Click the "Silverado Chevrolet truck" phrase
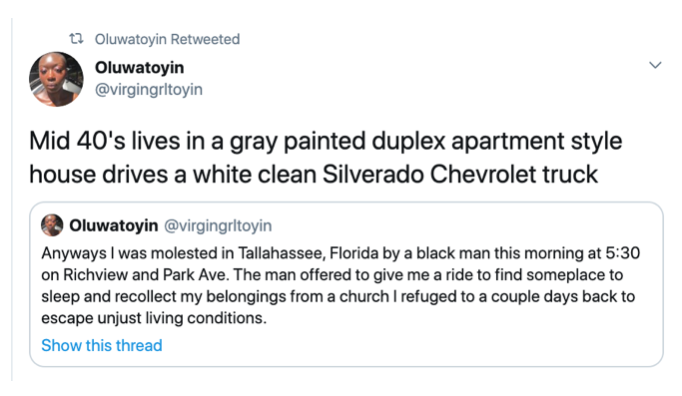Image resolution: width=682 pixels, height=396 pixels. pyautogui.click(x=460, y=175)
